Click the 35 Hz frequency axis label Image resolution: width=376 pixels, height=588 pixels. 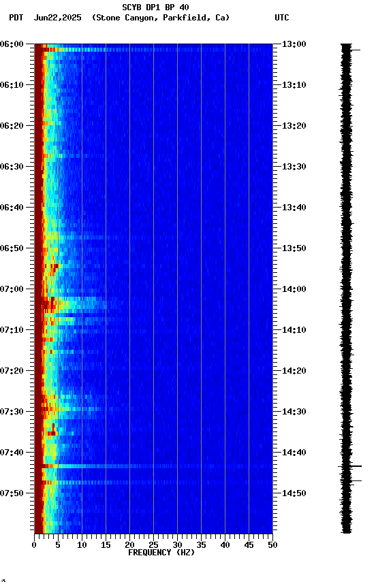[201, 545]
